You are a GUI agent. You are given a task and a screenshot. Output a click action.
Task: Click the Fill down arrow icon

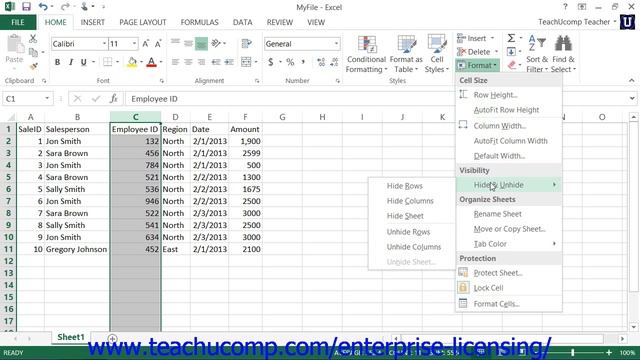pos(511,52)
